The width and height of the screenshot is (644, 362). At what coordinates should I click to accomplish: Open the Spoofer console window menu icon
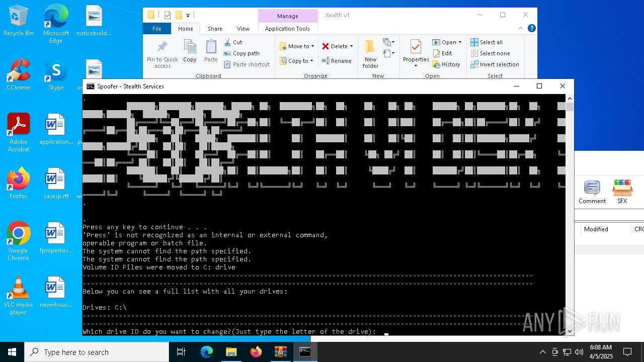click(x=91, y=86)
